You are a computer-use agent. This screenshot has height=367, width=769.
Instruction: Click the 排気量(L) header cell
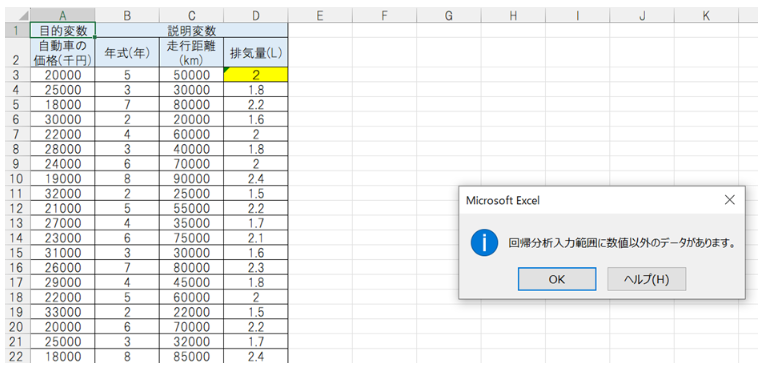click(x=256, y=52)
